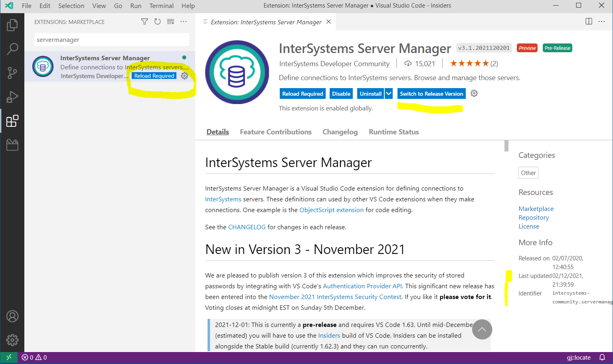Screen dimensions: 613x364
Task: Open the Run and Debug view
Action: (12, 97)
